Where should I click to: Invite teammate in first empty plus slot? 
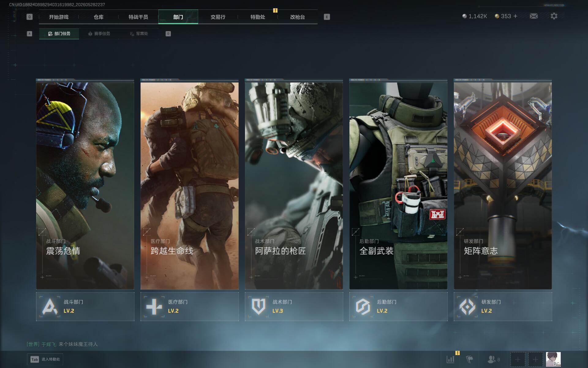point(518,359)
